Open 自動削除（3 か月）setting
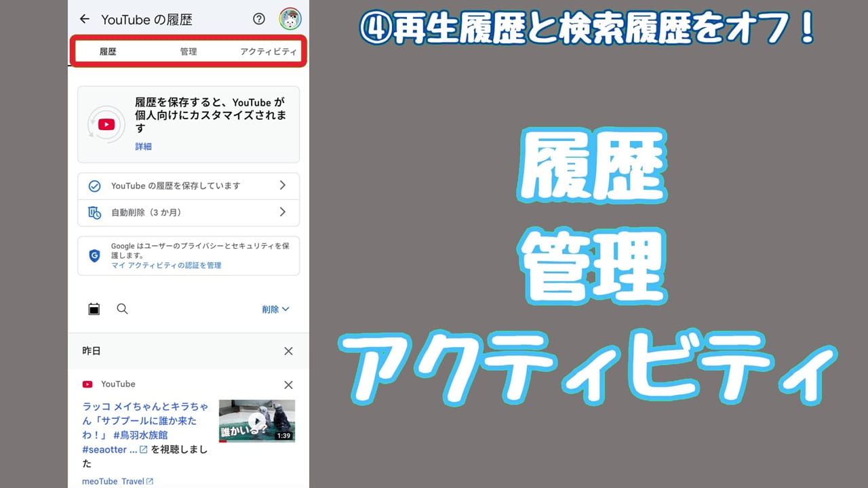This screenshot has height=488, width=868. click(189, 212)
